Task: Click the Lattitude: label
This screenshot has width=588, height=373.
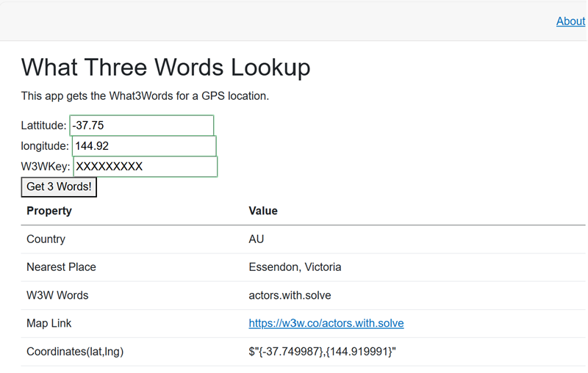Action: (43, 126)
